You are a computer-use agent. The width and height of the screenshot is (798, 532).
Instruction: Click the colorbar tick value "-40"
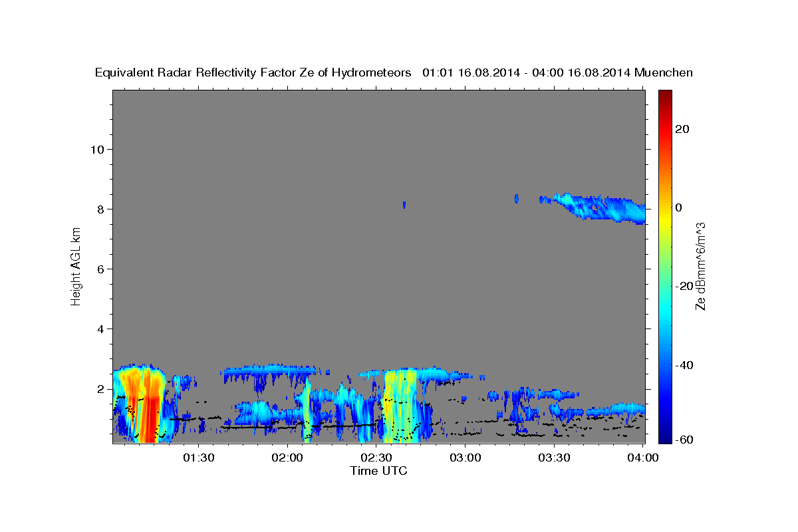[685, 365]
